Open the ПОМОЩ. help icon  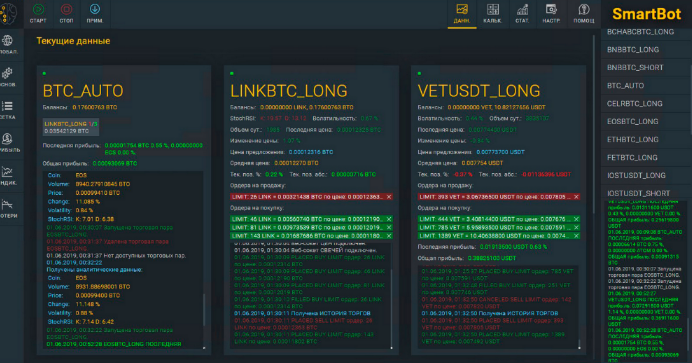point(584,9)
